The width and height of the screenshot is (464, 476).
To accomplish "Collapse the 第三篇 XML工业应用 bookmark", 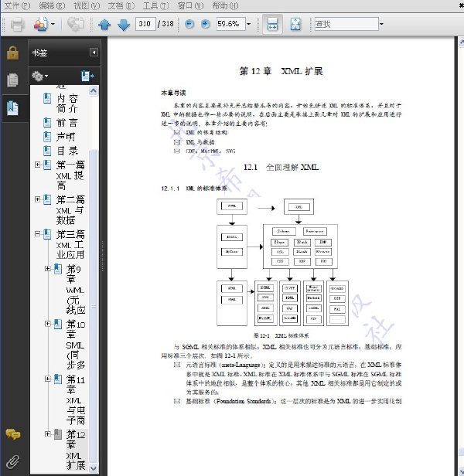I will click(37, 233).
